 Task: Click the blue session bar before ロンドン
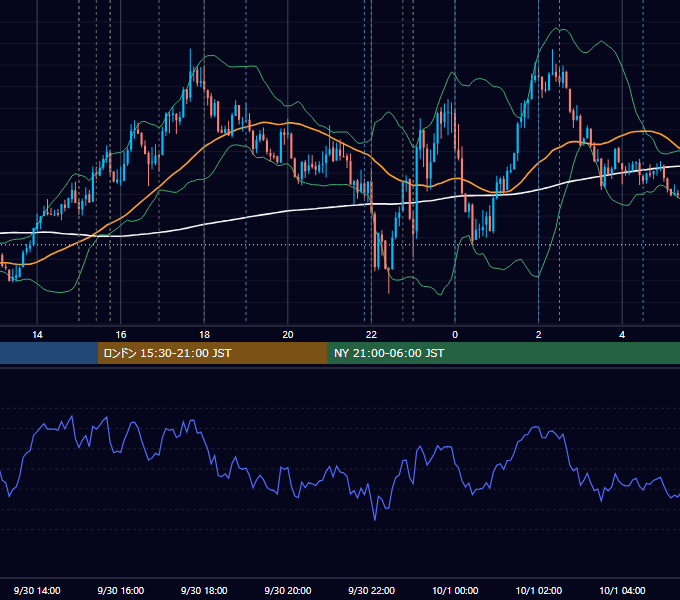point(49,353)
